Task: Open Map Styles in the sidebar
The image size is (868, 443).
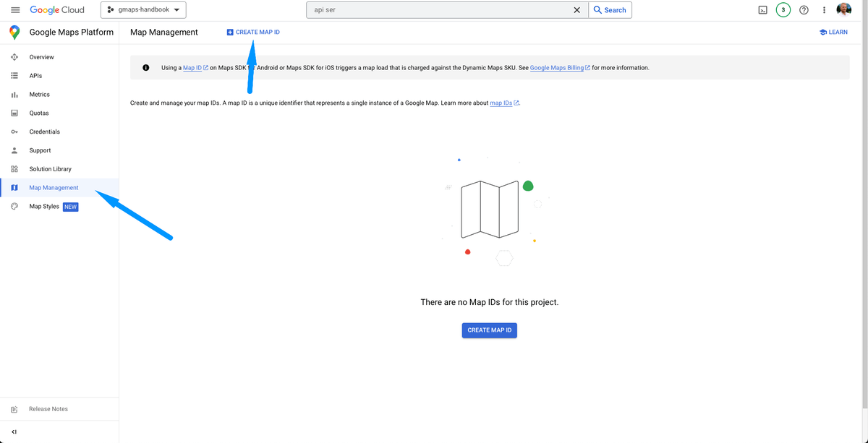Action: (44, 207)
